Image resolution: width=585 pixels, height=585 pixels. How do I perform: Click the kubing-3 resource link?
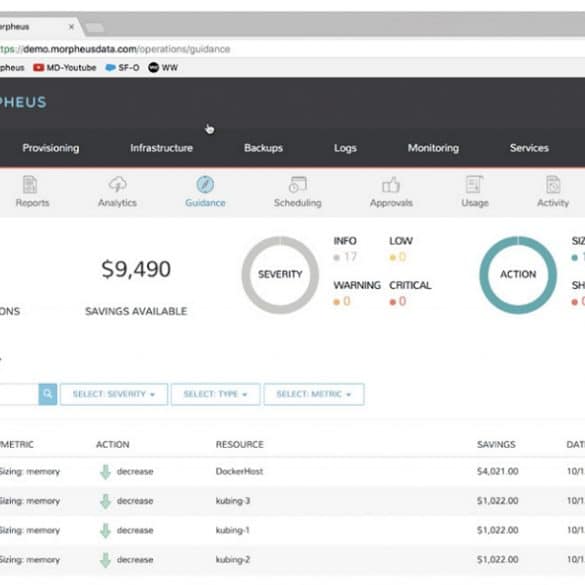(233, 501)
